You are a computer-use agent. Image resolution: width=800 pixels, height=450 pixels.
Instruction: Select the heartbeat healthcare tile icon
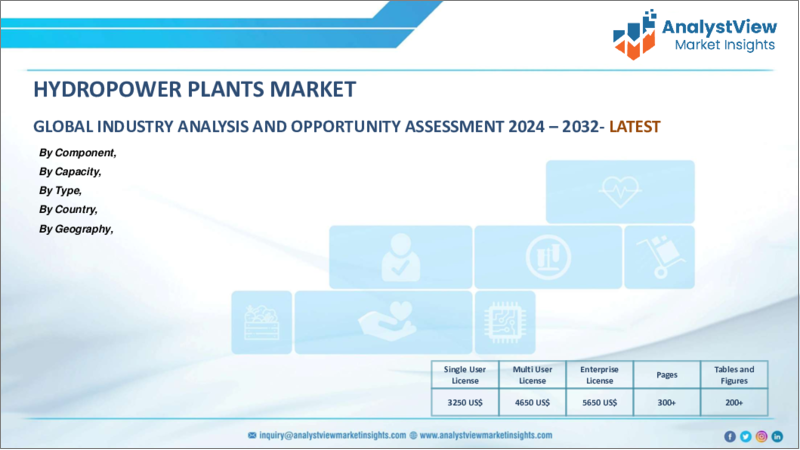[620, 192]
